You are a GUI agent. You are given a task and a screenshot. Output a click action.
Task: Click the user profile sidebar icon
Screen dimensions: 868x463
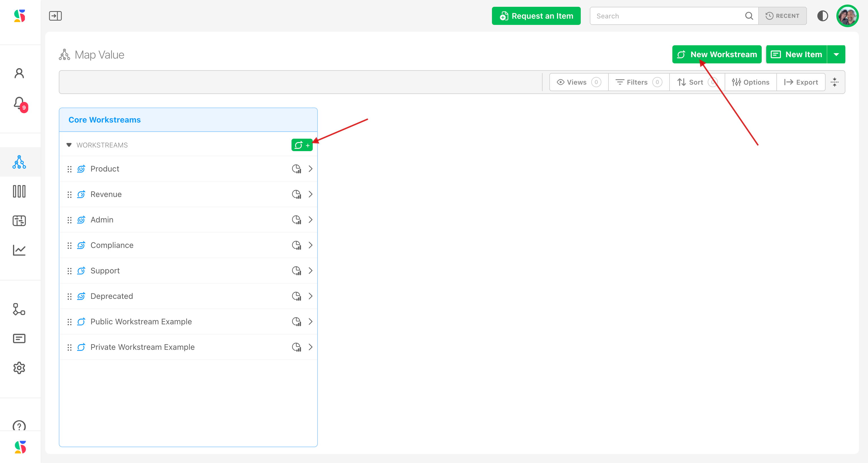coord(19,73)
